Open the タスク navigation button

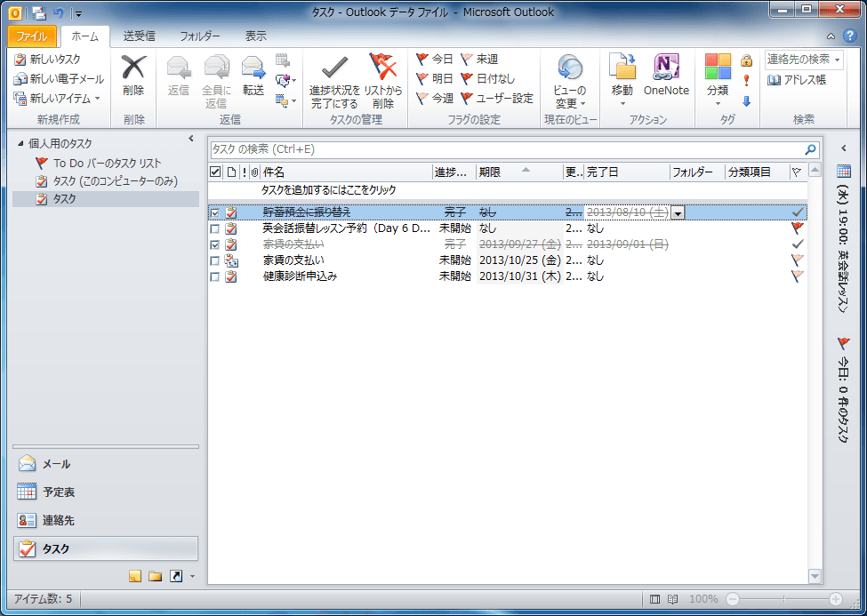pos(105,548)
